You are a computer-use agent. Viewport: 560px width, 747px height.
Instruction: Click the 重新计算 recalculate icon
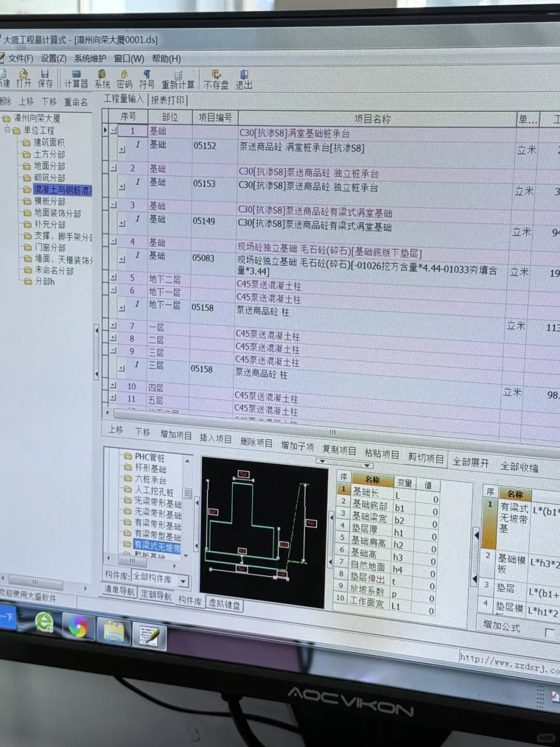[178, 80]
